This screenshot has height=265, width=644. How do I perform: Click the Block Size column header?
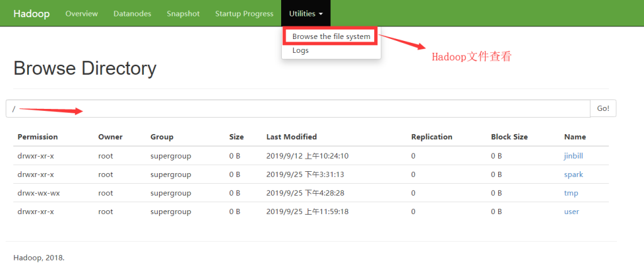pos(509,137)
